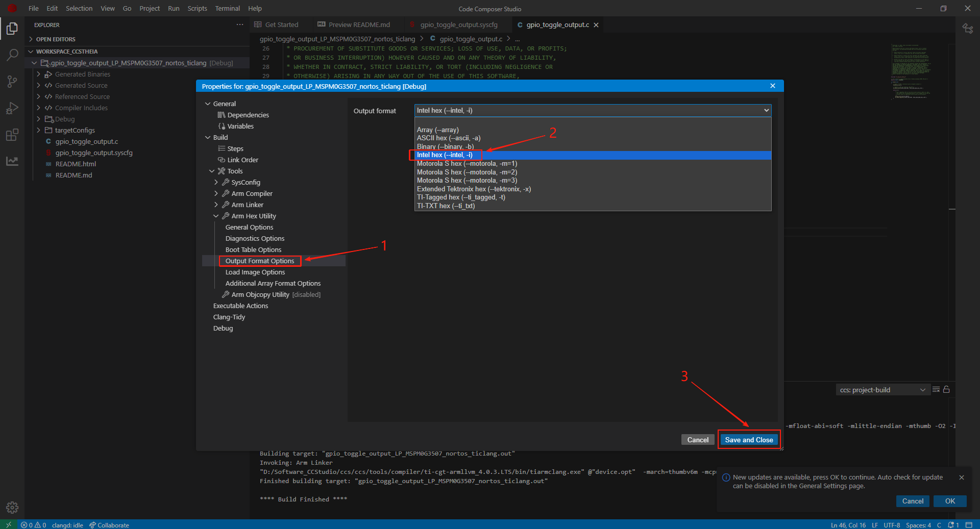Open the Run and Debug view icon
Viewport: 980px width, 529px height.
coord(12,108)
